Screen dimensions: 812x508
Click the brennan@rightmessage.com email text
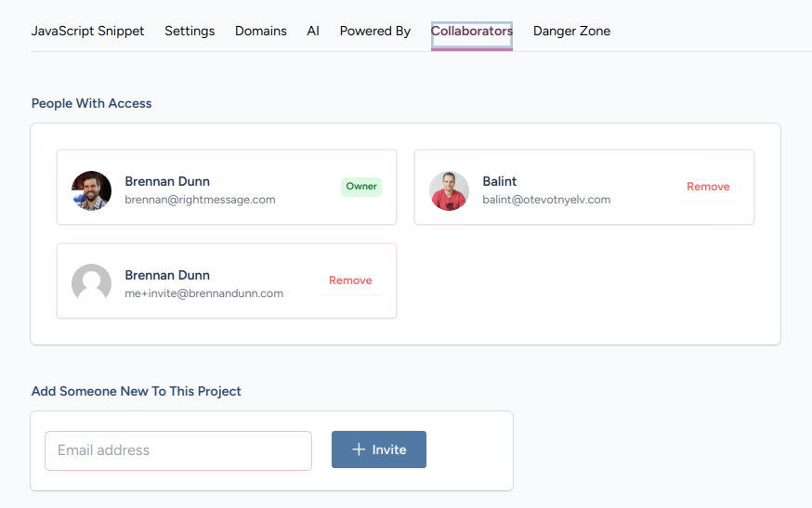(x=200, y=200)
